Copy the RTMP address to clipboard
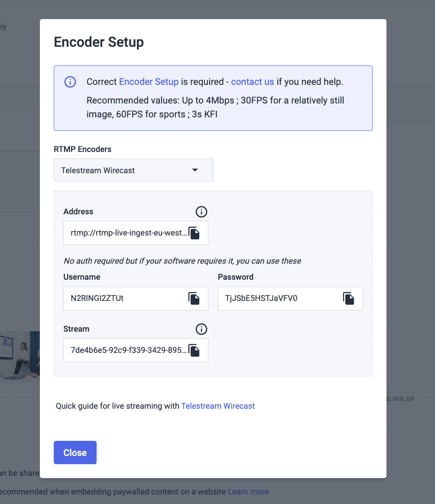 [x=194, y=233]
